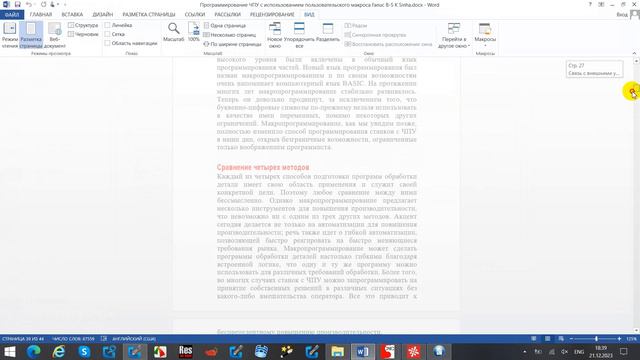Go to the ССЫЛКИ ribbon tab
This screenshot has height=360, width=640.
[x=195, y=15]
